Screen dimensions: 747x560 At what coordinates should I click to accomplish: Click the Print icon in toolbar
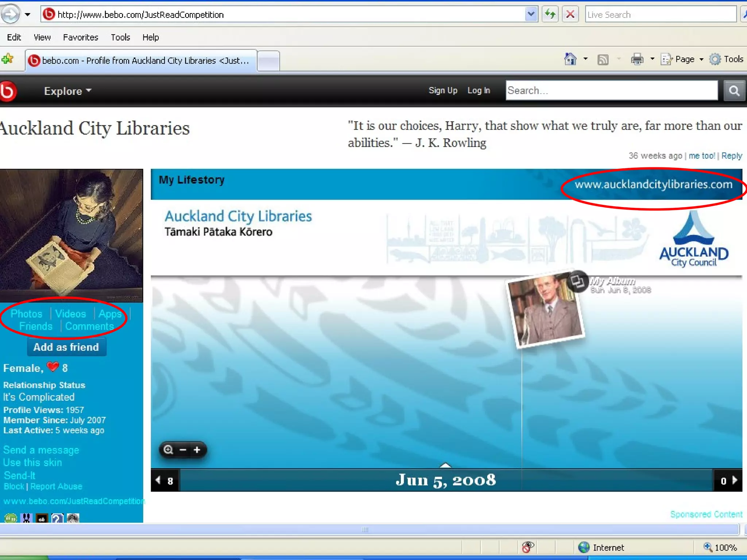(637, 59)
